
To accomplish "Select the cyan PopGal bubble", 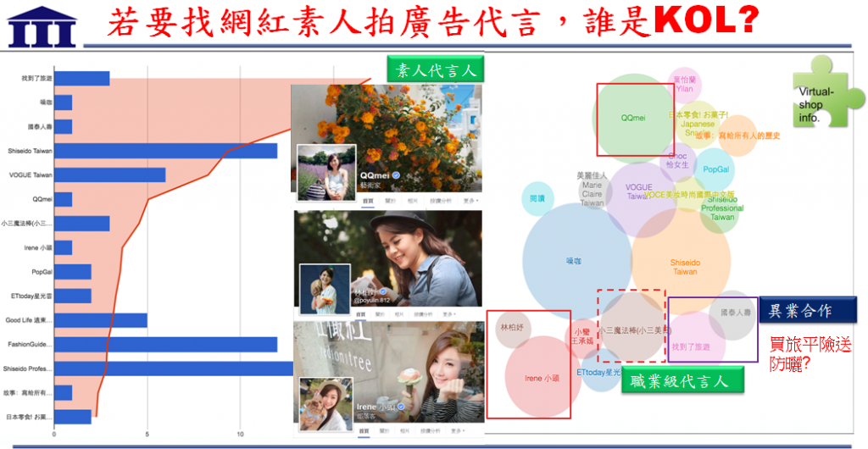I will click(715, 169).
